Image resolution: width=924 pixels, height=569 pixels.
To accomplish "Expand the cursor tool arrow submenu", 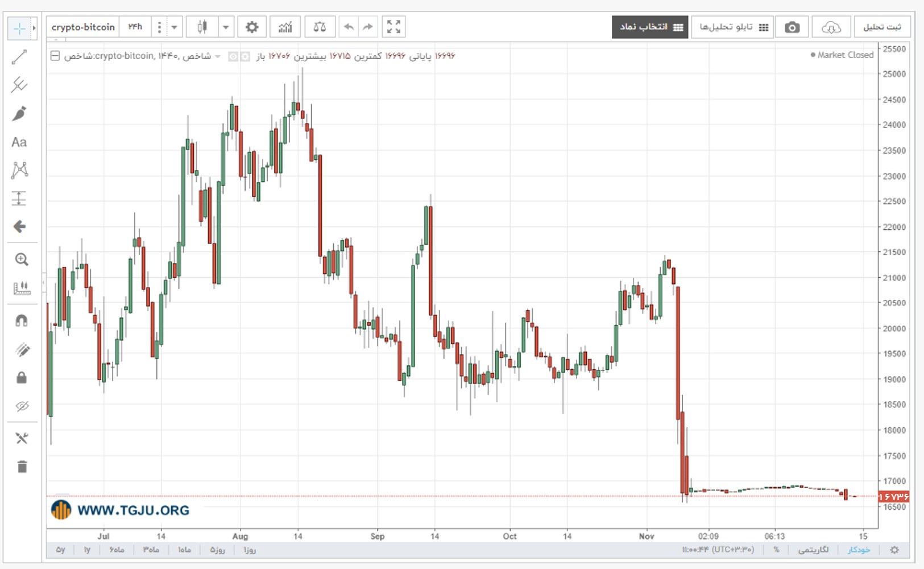I will click(34, 28).
